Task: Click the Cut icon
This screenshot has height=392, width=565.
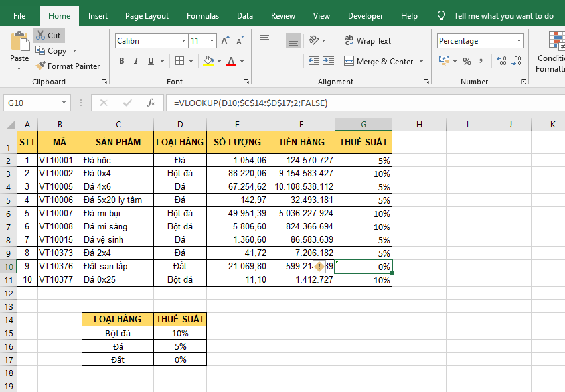Action: (40, 36)
